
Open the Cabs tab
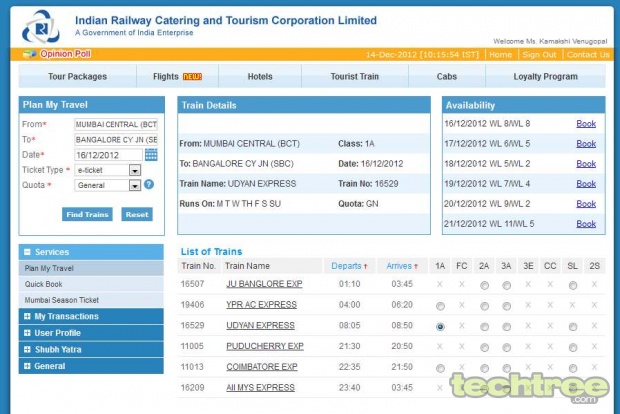447,76
